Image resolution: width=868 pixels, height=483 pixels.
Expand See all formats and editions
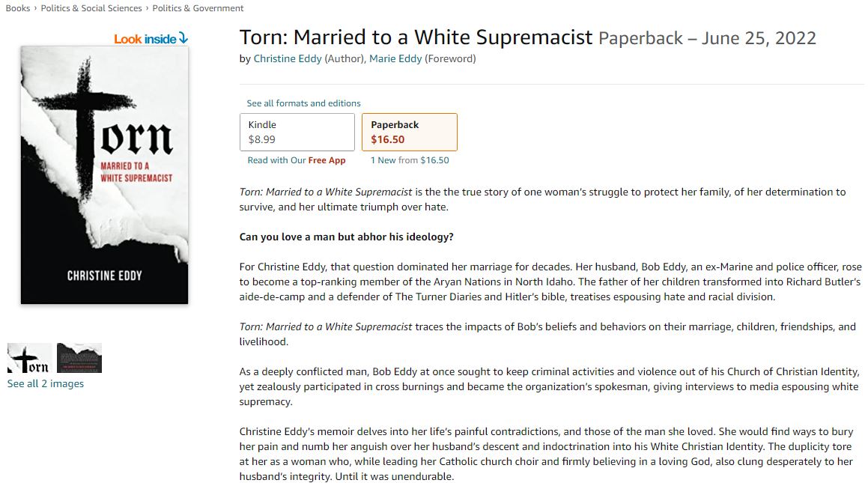[303, 103]
